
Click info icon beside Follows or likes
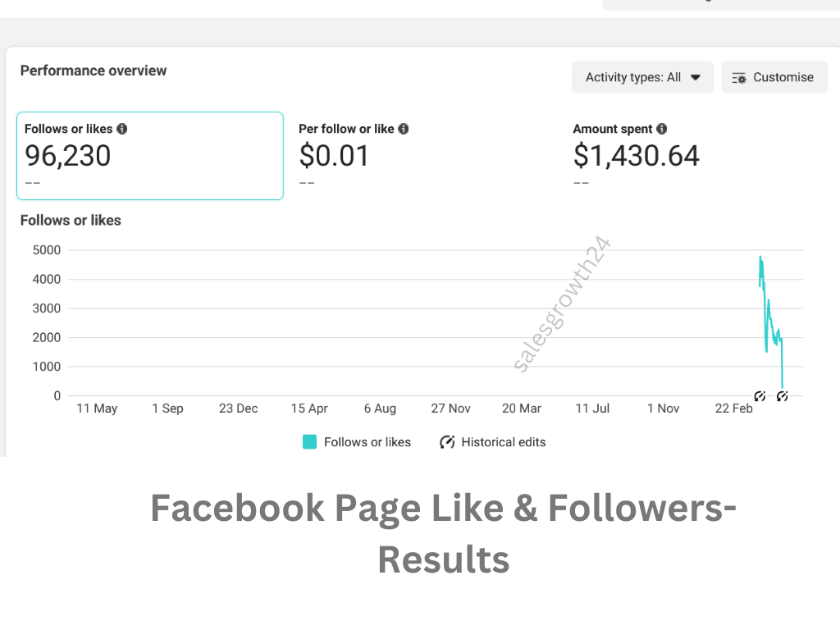coord(122,129)
